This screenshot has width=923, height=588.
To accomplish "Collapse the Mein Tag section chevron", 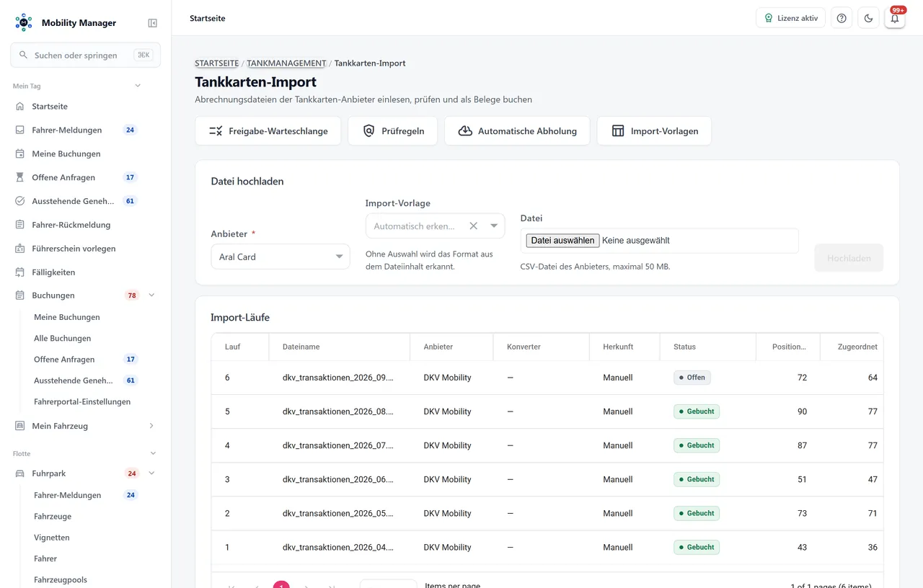I will pos(138,86).
